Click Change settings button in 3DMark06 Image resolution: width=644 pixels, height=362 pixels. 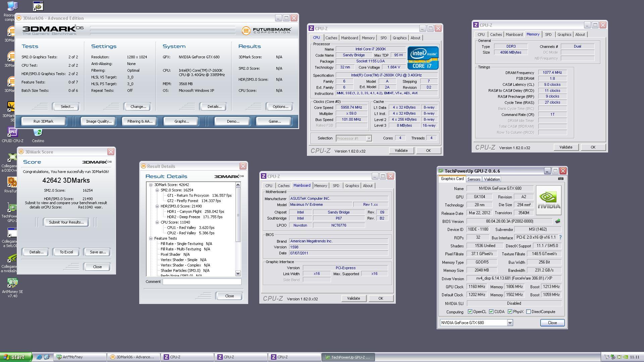click(138, 107)
